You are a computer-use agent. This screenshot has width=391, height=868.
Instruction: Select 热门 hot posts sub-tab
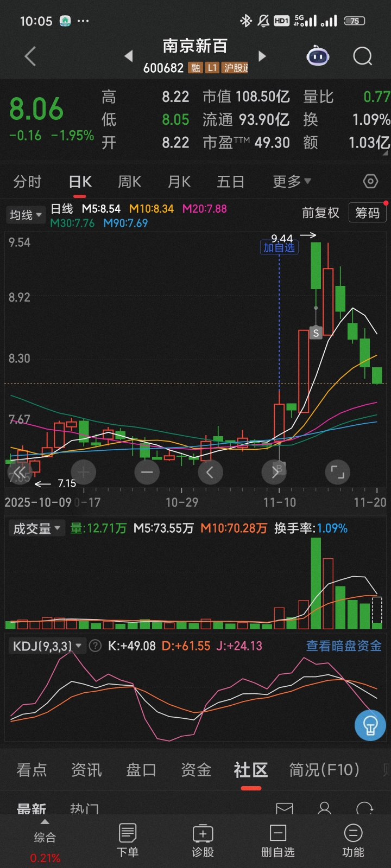point(85,808)
